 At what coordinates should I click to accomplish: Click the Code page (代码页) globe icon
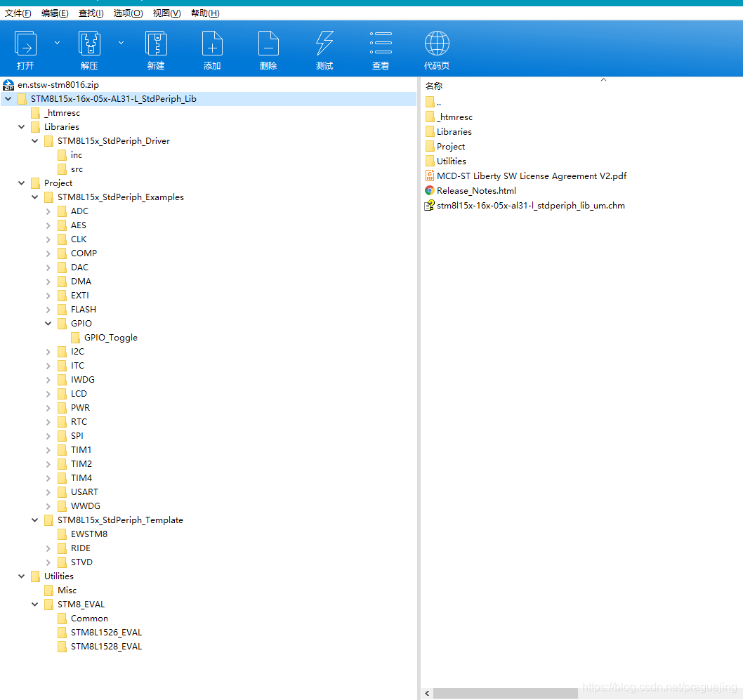pyautogui.click(x=437, y=44)
